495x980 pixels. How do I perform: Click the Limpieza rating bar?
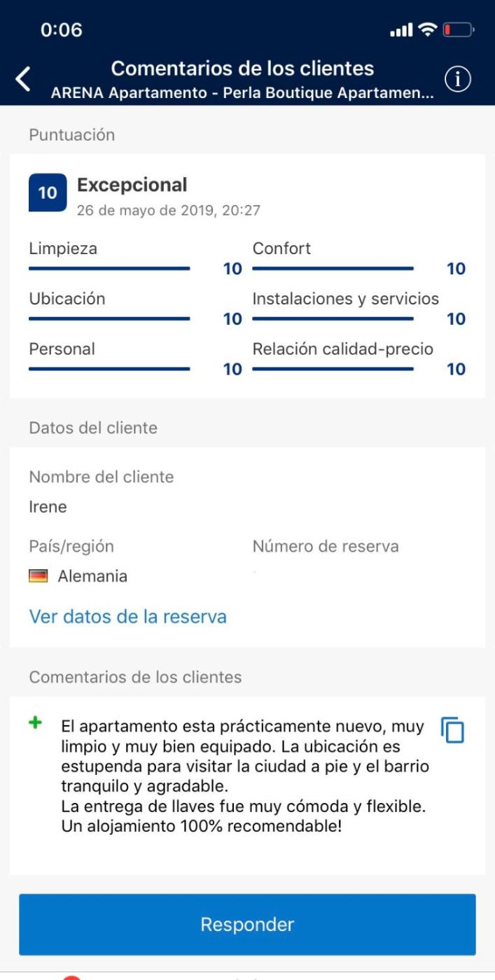pyautogui.click(x=109, y=268)
